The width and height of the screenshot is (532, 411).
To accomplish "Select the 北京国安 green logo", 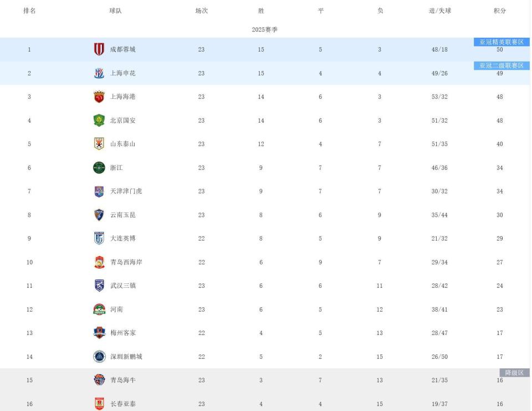I will 99,120.
